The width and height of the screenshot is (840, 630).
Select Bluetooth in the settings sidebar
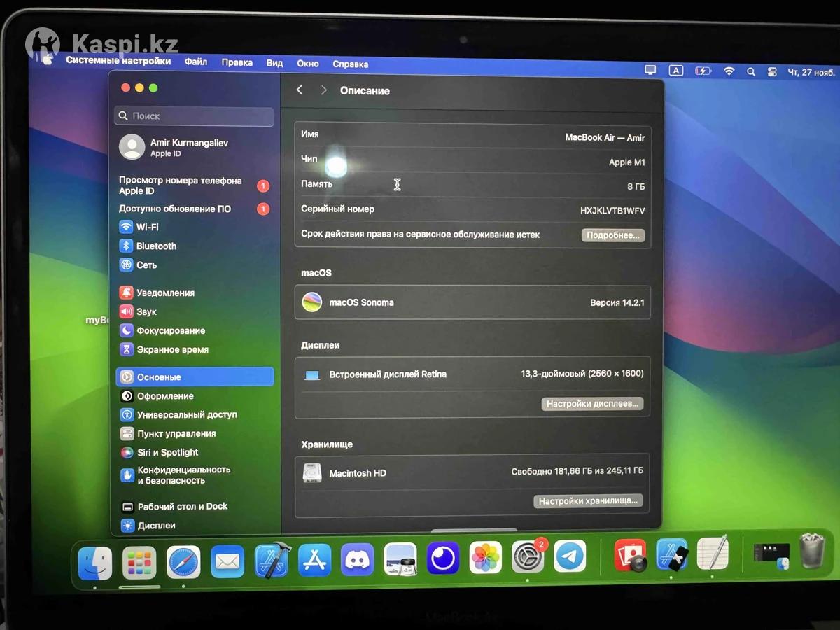(x=156, y=246)
